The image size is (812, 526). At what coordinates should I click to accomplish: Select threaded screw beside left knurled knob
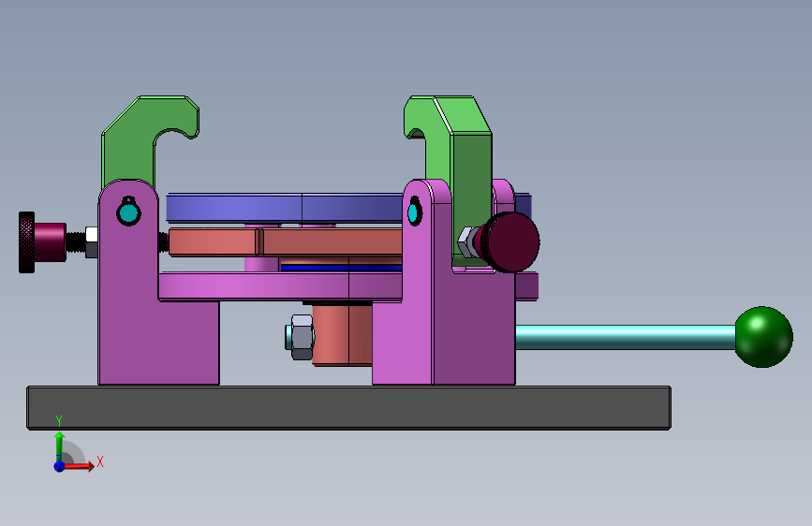pos(76,242)
